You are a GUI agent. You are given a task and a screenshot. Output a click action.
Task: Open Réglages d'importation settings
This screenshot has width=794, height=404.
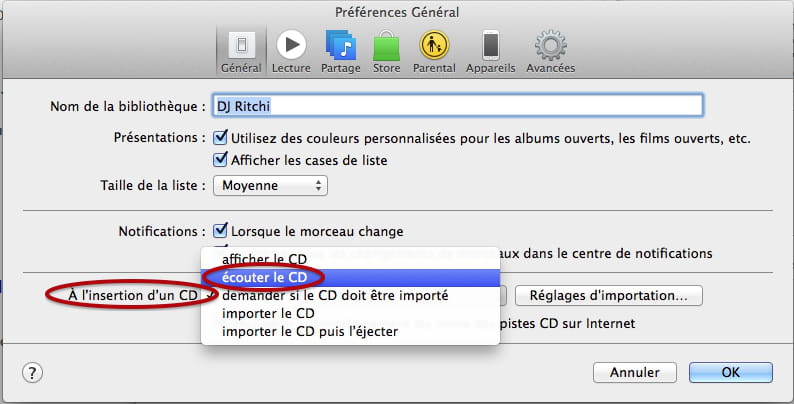click(609, 296)
